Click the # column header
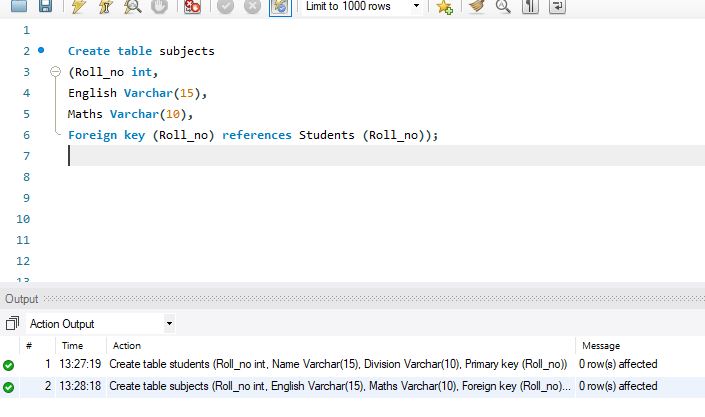 point(29,345)
